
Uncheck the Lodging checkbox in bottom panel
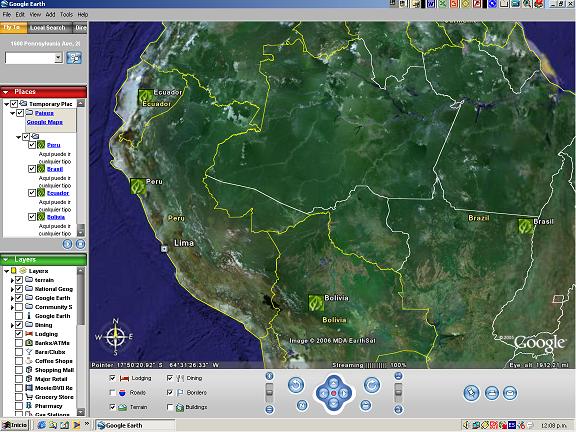click(x=112, y=378)
